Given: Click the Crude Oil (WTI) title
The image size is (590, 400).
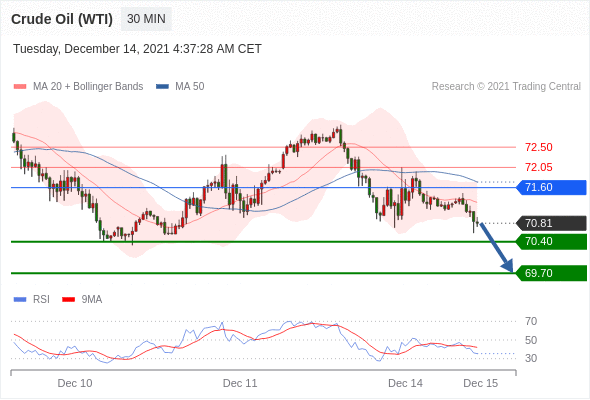Looking at the screenshot, I should point(62,19).
